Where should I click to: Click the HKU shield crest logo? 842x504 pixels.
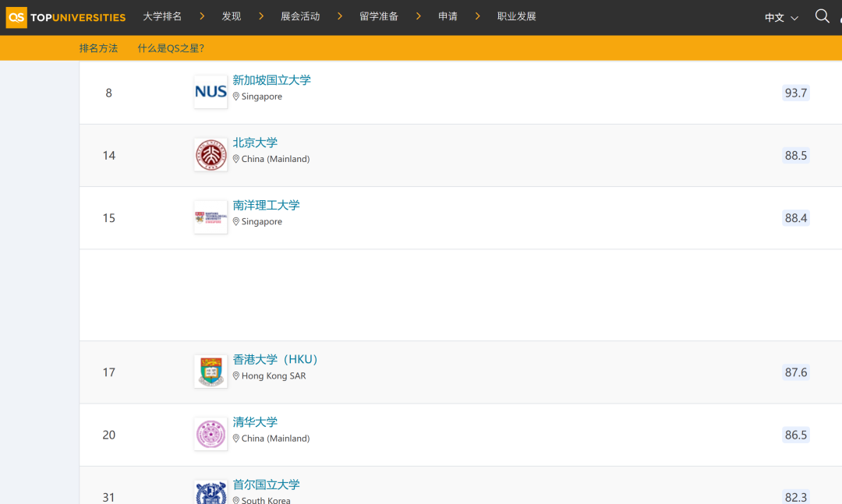[210, 372]
